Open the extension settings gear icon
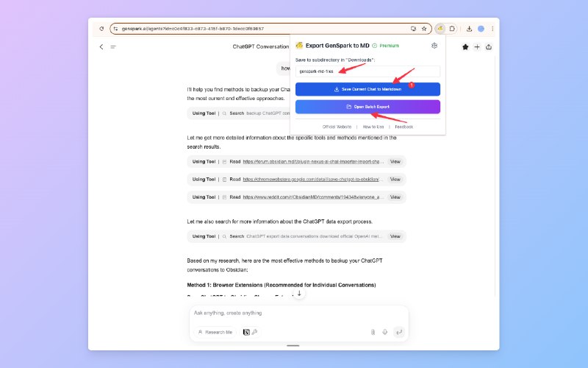This screenshot has height=368, width=588. (435, 46)
